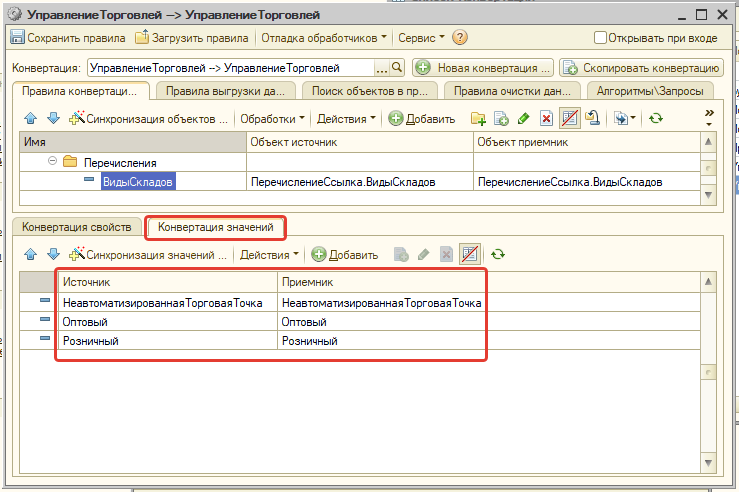
Task: Click Синхронизация значений button
Action: tap(148, 255)
